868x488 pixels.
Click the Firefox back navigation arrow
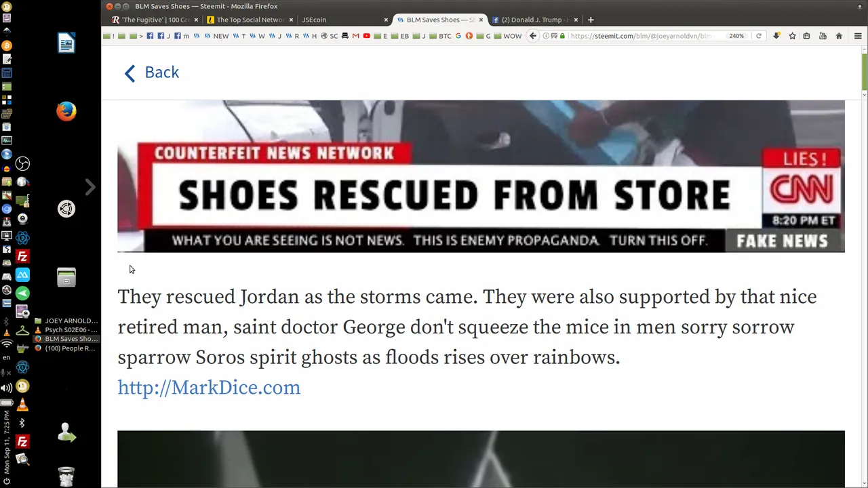point(533,36)
